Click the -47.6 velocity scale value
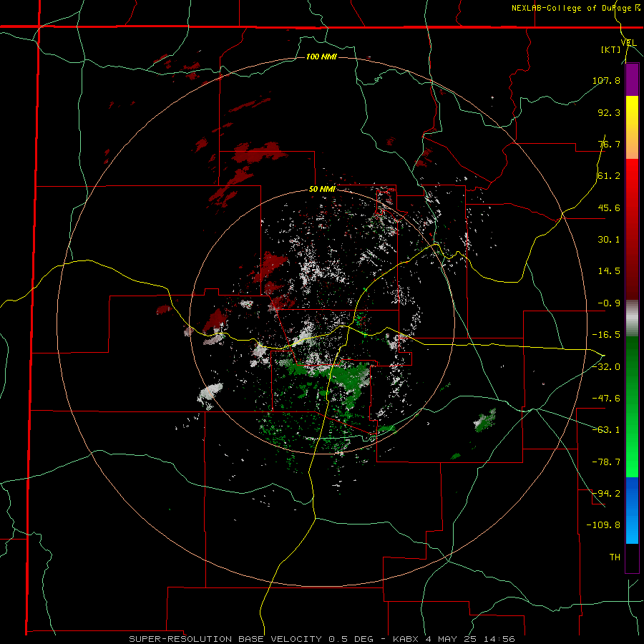 coord(606,399)
